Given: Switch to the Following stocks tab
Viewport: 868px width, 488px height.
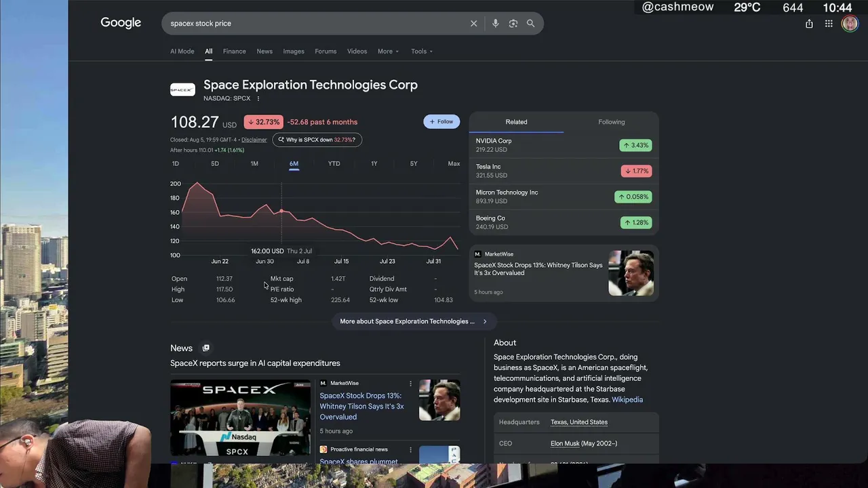Looking at the screenshot, I should (612, 122).
